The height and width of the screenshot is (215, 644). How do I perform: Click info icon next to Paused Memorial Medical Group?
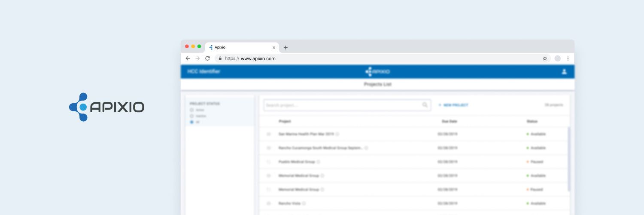click(x=322, y=189)
